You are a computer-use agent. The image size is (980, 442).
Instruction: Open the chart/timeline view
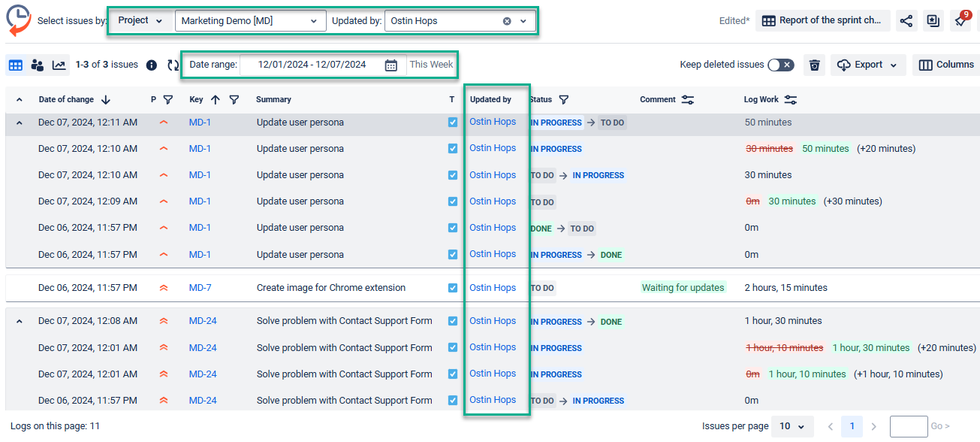click(59, 65)
